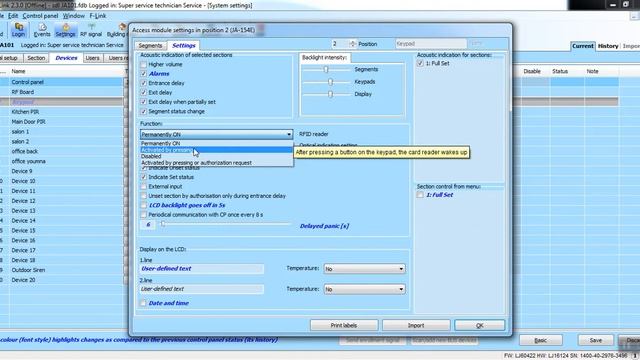Click the 2.line User-defined text field

[202, 289]
